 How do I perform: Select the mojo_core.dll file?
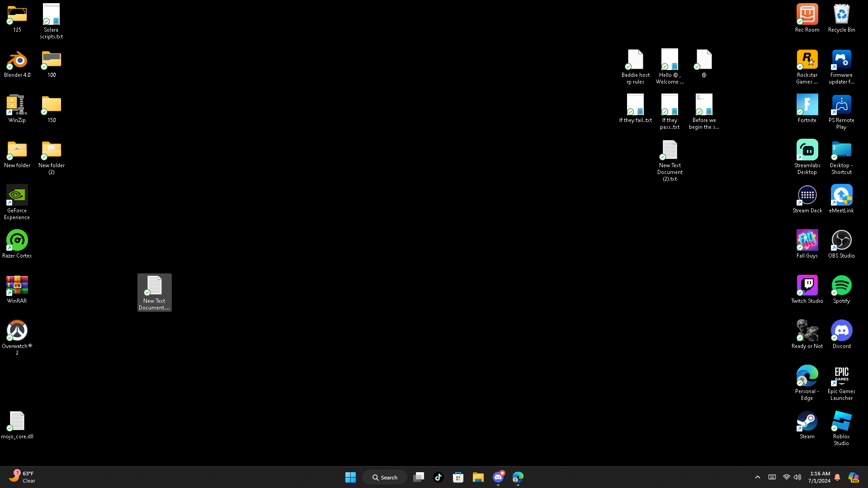click(17, 425)
